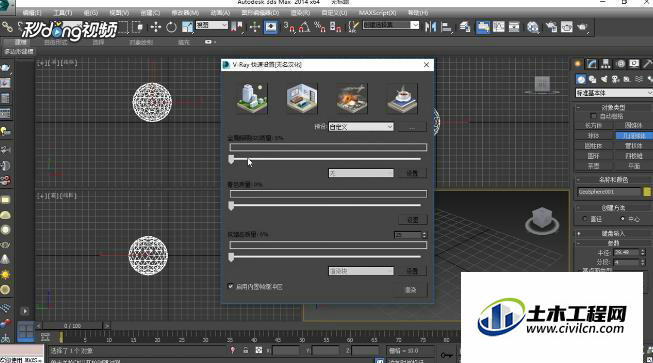653x363 pixels.
Task: Toggle the Percent Snap icon
Action: (x=319, y=27)
